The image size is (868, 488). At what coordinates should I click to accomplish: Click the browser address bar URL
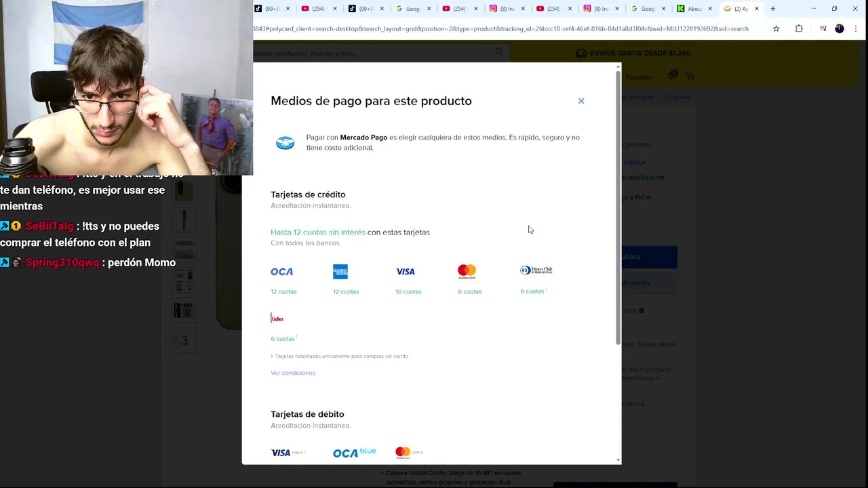pos(500,28)
